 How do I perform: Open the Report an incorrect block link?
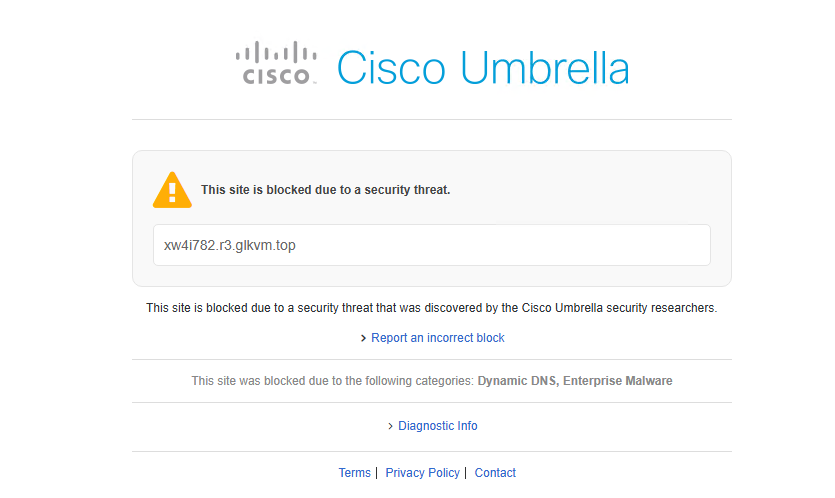click(x=437, y=338)
